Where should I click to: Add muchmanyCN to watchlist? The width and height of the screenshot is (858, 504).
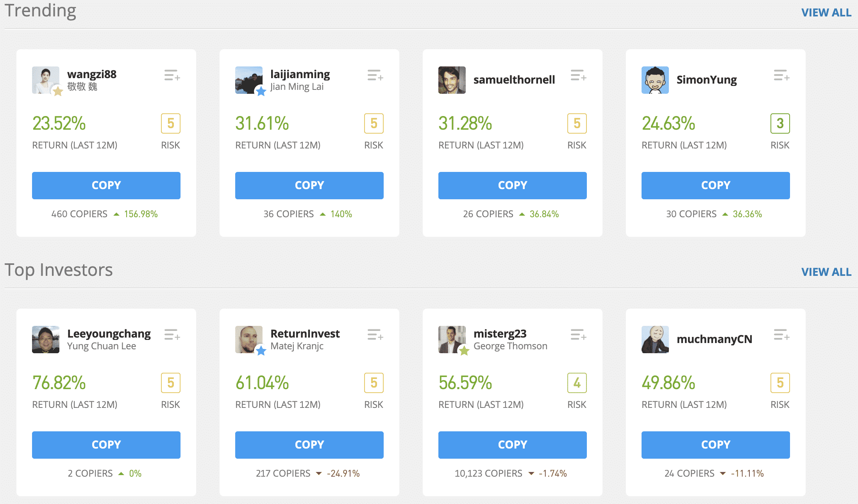[781, 335]
